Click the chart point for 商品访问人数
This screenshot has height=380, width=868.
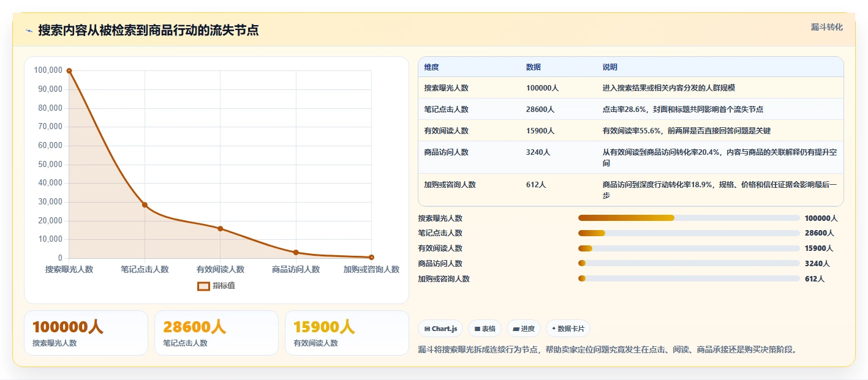coord(296,252)
